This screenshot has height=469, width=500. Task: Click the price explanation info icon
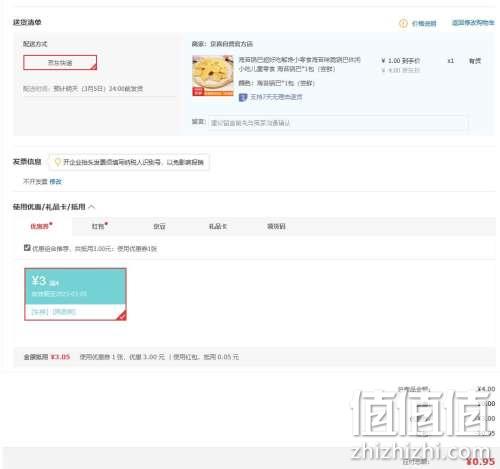click(403, 23)
